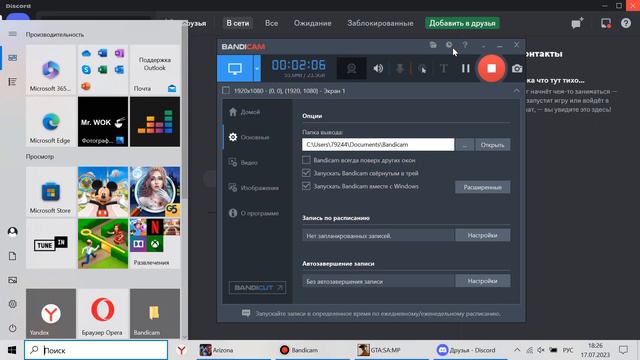Open taskbar volume icon
This screenshot has height=360, width=640.
click(x=541, y=350)
